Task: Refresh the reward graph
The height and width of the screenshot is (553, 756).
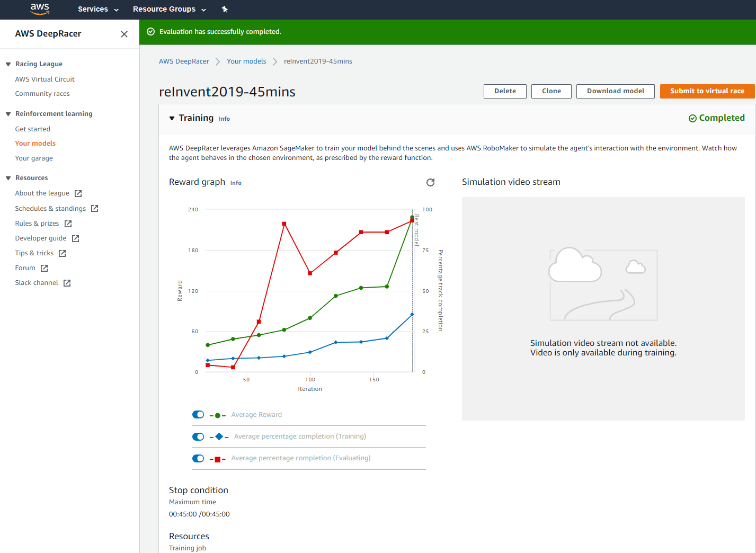Action: [430, 182]
